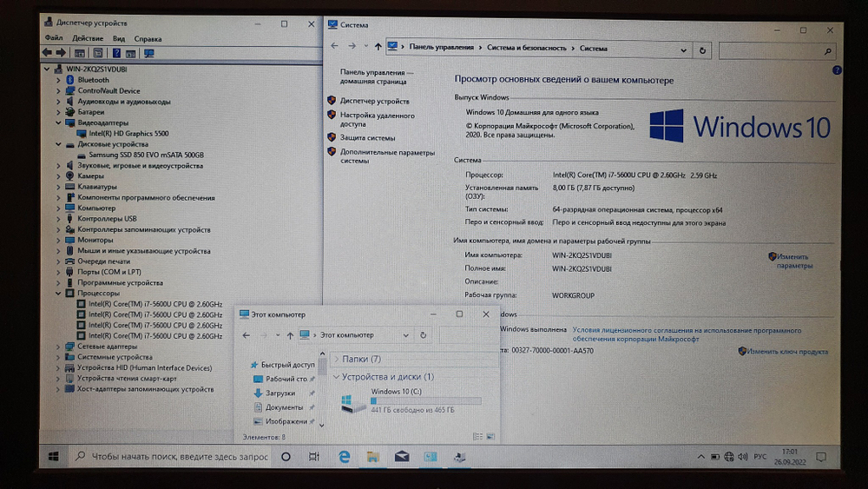Click Forward arrow in Device Manager toolbar
Image resolution: width=868 pixels, height=489 pixels.
coord(61,53)
